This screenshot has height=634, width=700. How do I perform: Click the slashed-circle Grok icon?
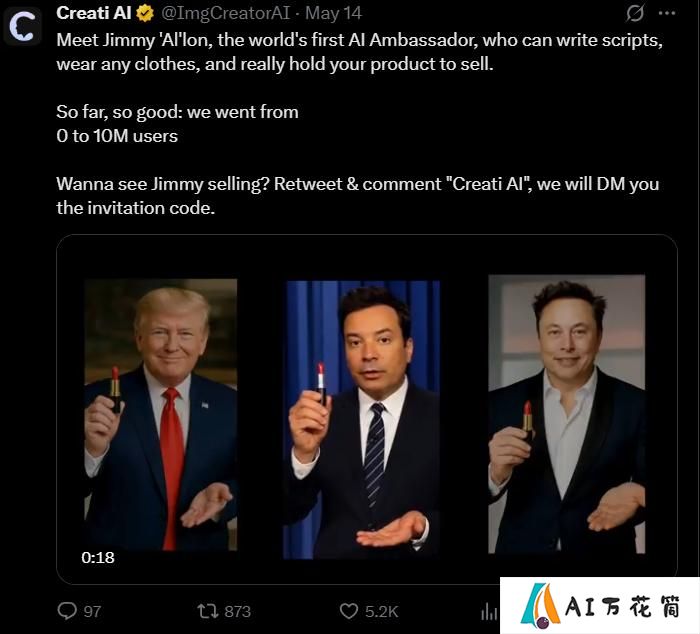pyautogui.click(x=634, y=13)
